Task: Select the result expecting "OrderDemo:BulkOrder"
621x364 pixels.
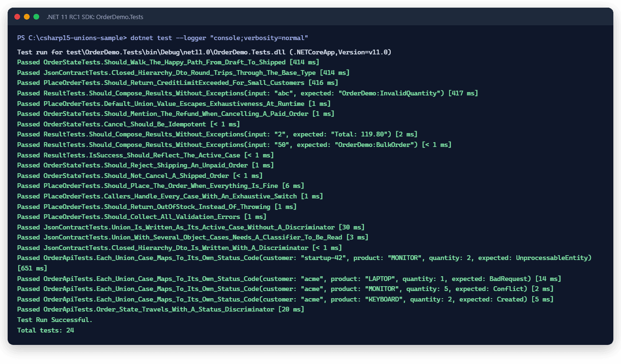Action: click(x=234, y=145)
